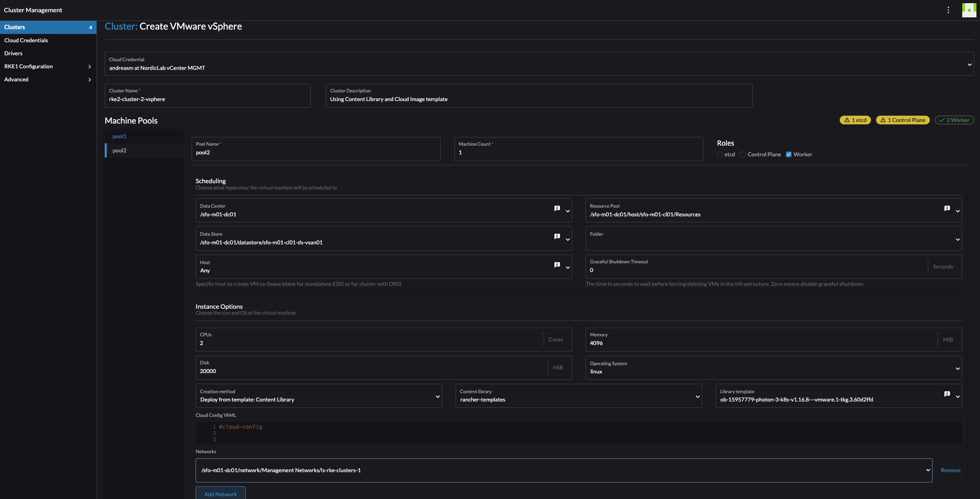Image resolution: width=980 pixels, height=499 pixels.
Task: Click the Machine Pools heading
Action: tap(131, 121)
